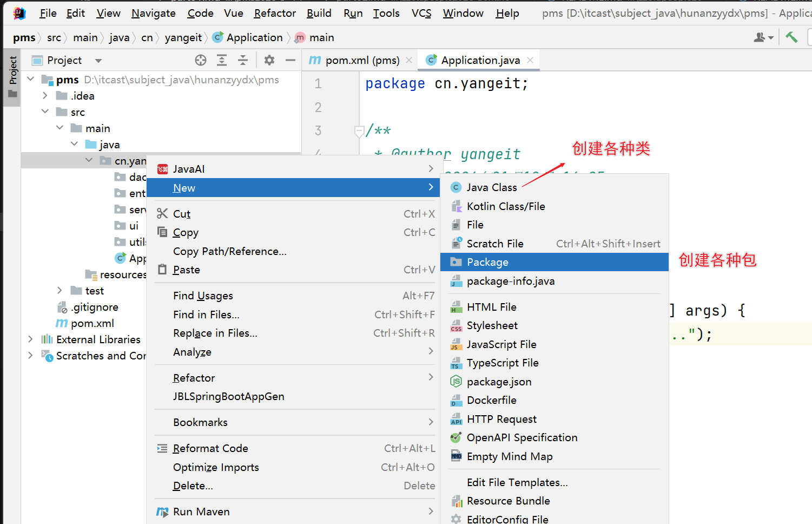The width and height of the screenshot is (812, 524).
Task: Click the Select Opened File crosshair icon
Action: (x=201, y=60)
